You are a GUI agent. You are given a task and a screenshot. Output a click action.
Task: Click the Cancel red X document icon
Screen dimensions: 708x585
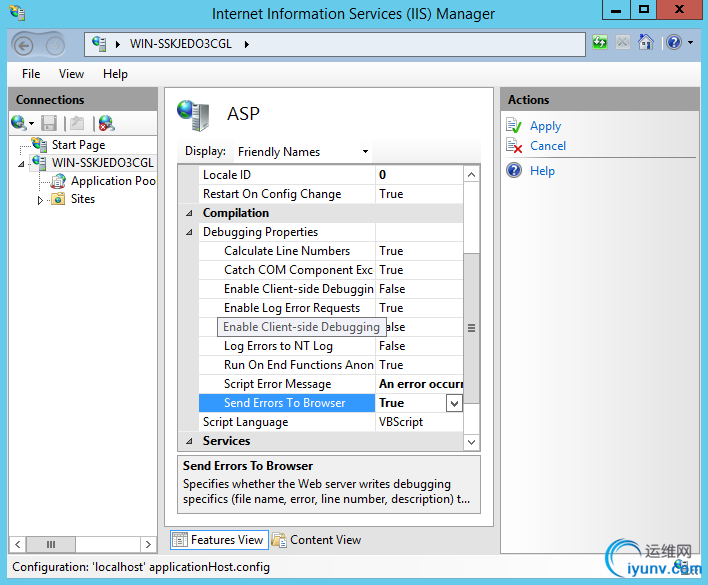[514, 145]
